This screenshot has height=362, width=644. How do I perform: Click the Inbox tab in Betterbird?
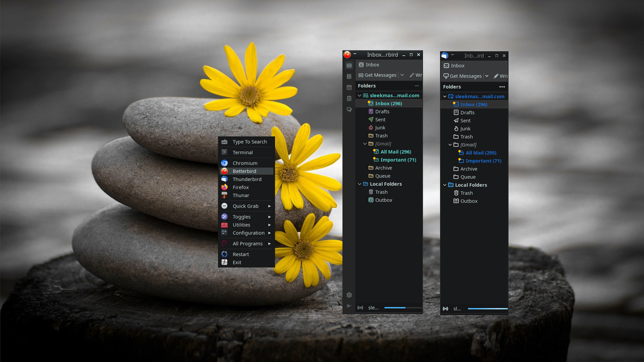(x=369, y=65)
